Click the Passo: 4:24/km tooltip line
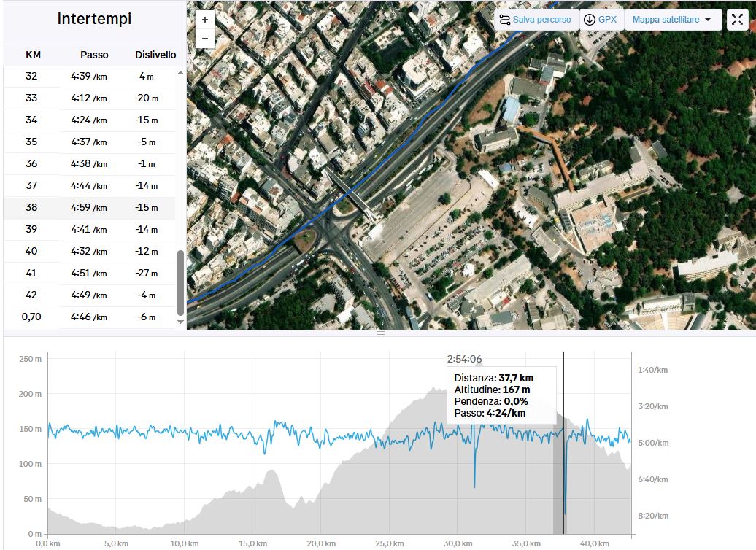The width and height of the screenshot is (756, 550). point(490,413)
